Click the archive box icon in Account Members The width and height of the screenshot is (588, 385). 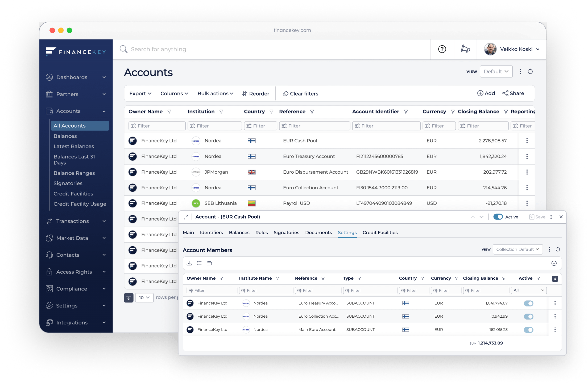coord(209,263)
